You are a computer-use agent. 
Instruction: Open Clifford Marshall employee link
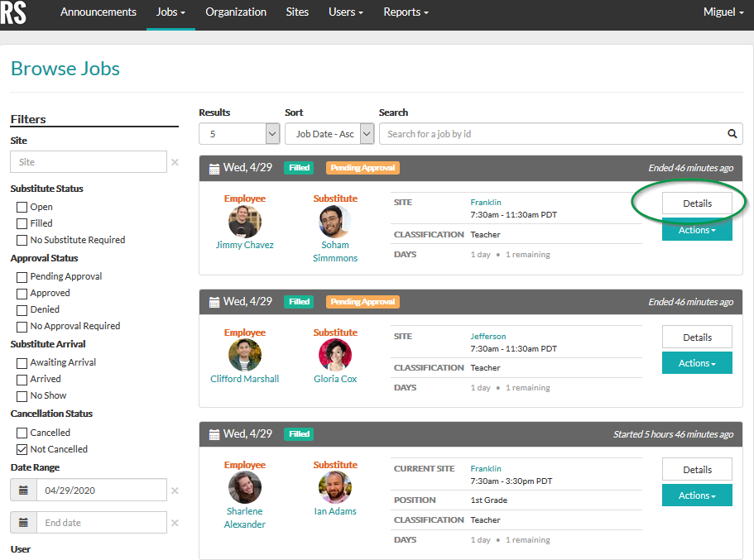point(245,379)
